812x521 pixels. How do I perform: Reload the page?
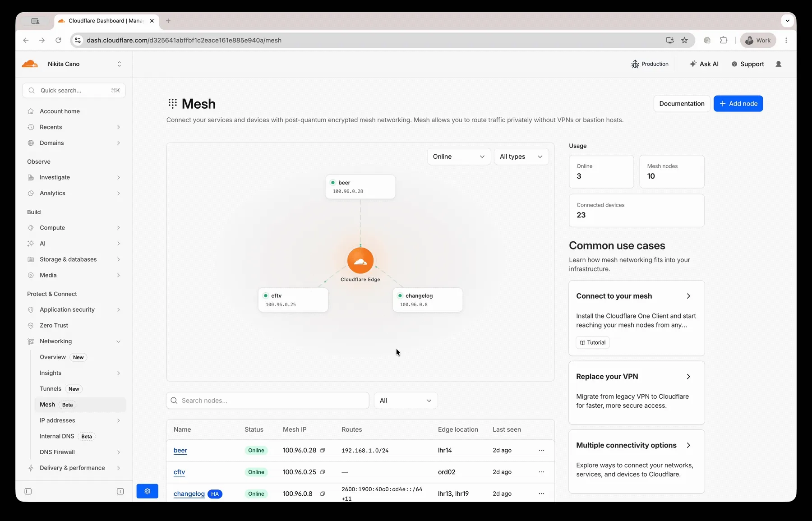pos(58,40)
